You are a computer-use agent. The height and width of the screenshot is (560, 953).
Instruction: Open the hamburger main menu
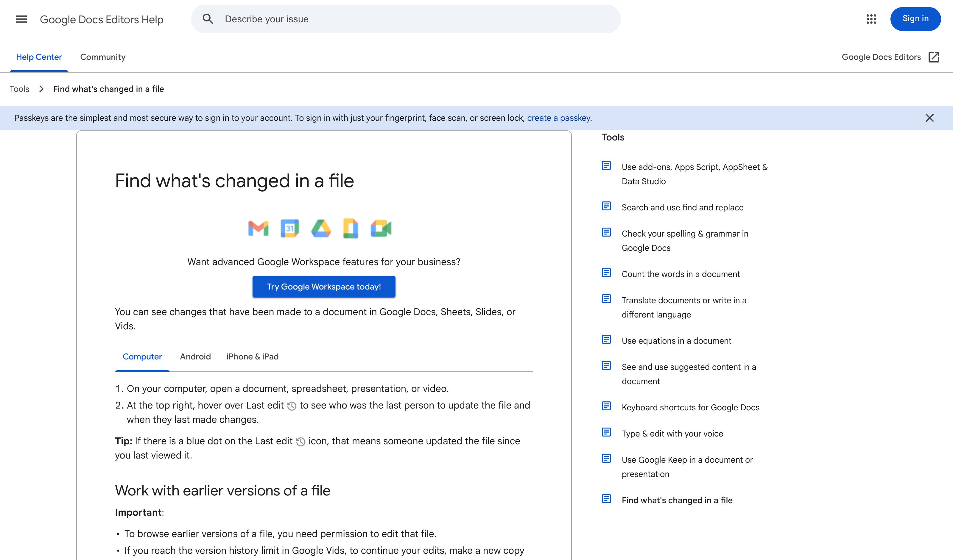21,19
